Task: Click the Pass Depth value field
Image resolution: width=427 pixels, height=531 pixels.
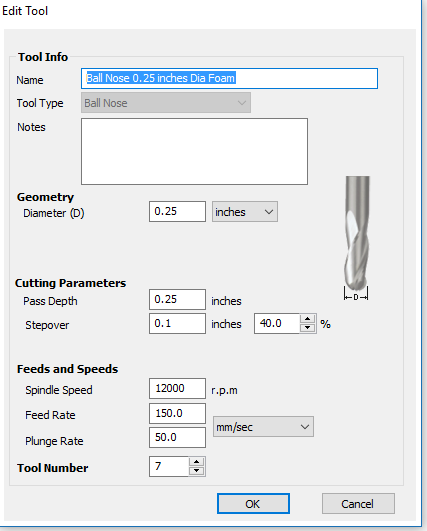Action: click(177, 299)
